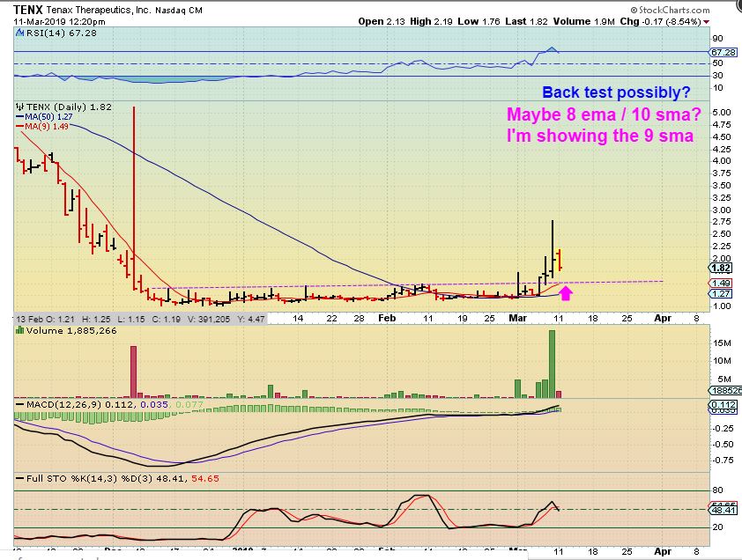The height and width of the screenshot is (560, 742).
Task: Click the 'Maybe 8 ema / 10 sma?' annotation
Action: pyautogui.click(x=604, y=114)
